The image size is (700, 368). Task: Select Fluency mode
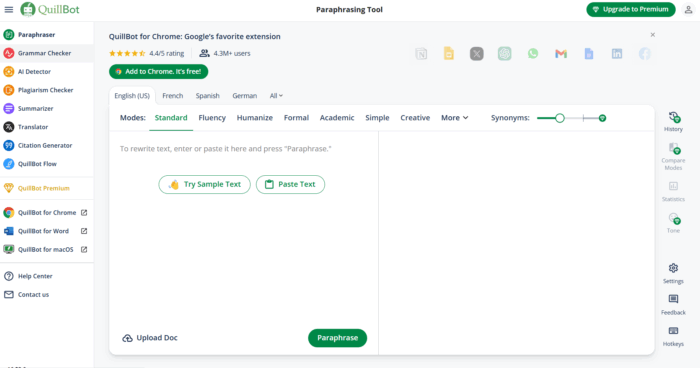(212, 118)
